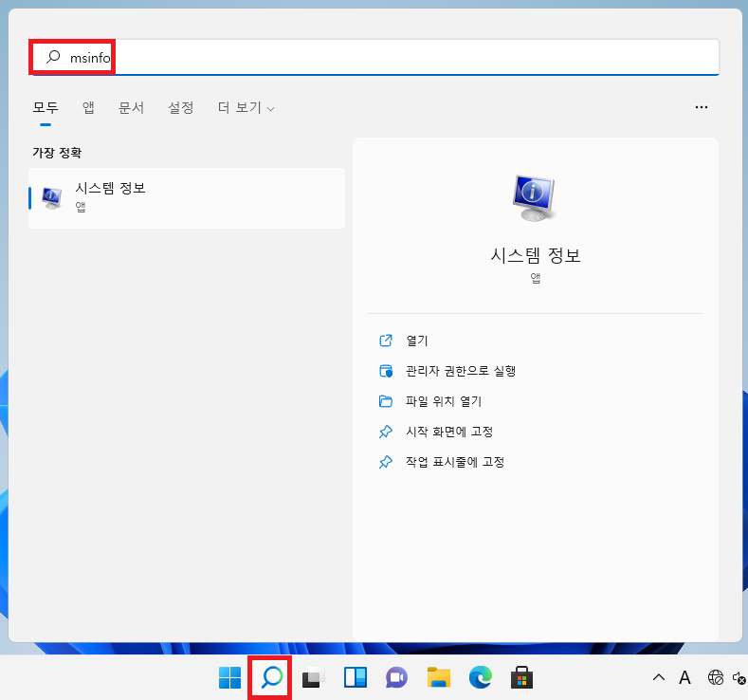Click 열기 to open the app
This screenshot has height=700, width=748.
tap(417, 341)
